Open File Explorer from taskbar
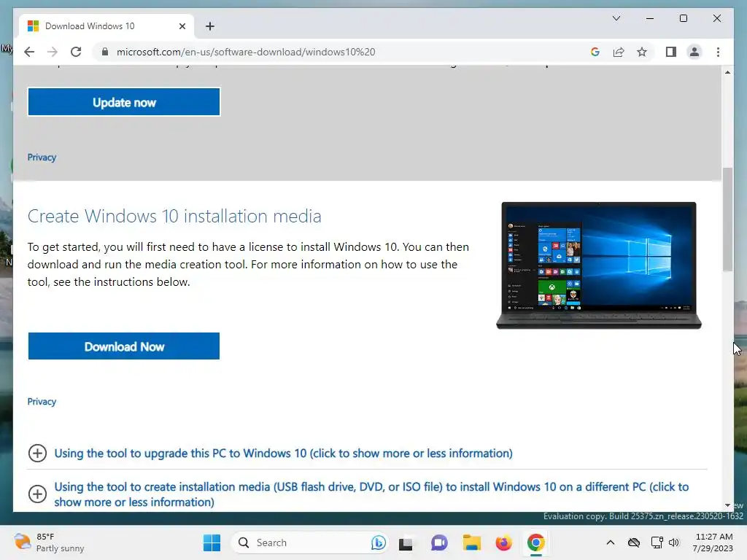The image size is (747, 560). point(472,542)
